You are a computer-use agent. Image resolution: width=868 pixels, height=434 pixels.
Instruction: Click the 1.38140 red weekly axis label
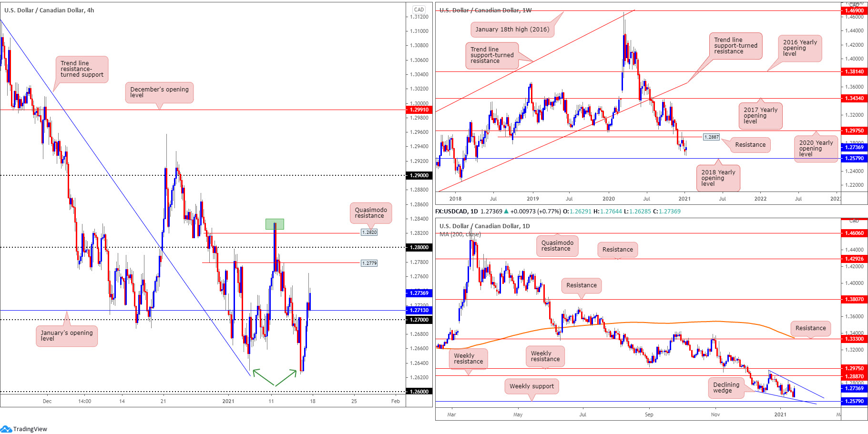[x=854, y=71]
